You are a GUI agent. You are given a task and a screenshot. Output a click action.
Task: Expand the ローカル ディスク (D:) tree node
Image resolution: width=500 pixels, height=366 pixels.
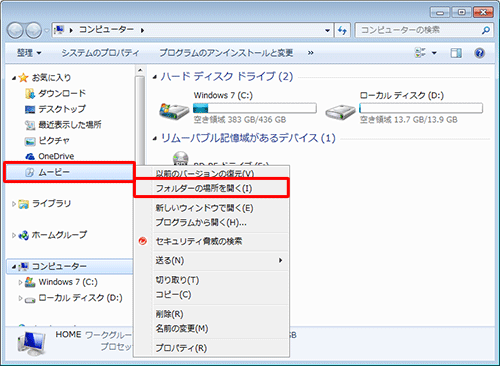pos(20,298)
